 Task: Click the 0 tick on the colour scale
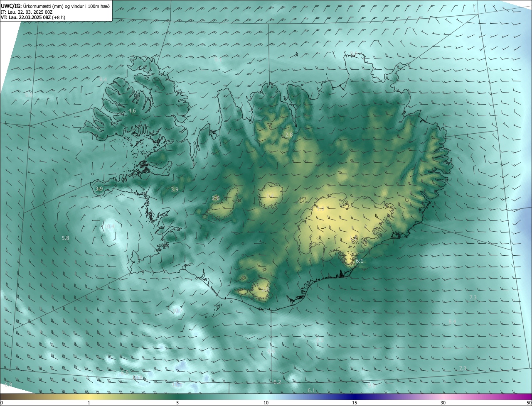2,403
